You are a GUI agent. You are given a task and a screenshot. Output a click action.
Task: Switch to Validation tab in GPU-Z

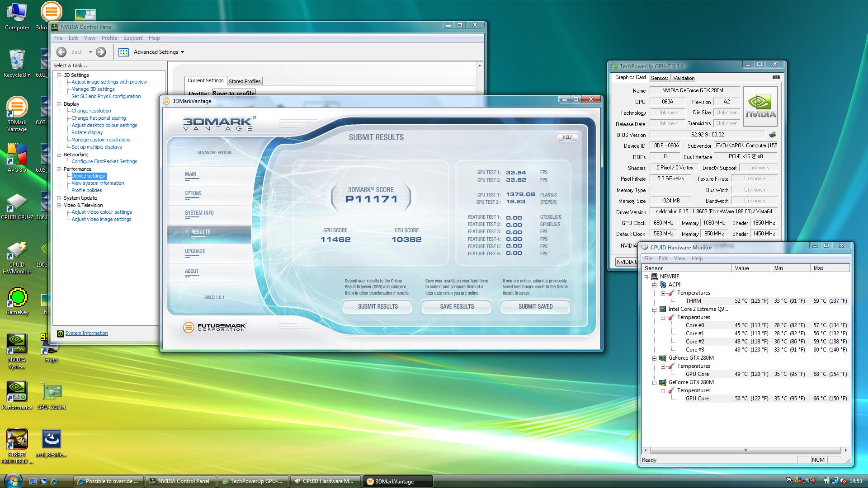684,78
